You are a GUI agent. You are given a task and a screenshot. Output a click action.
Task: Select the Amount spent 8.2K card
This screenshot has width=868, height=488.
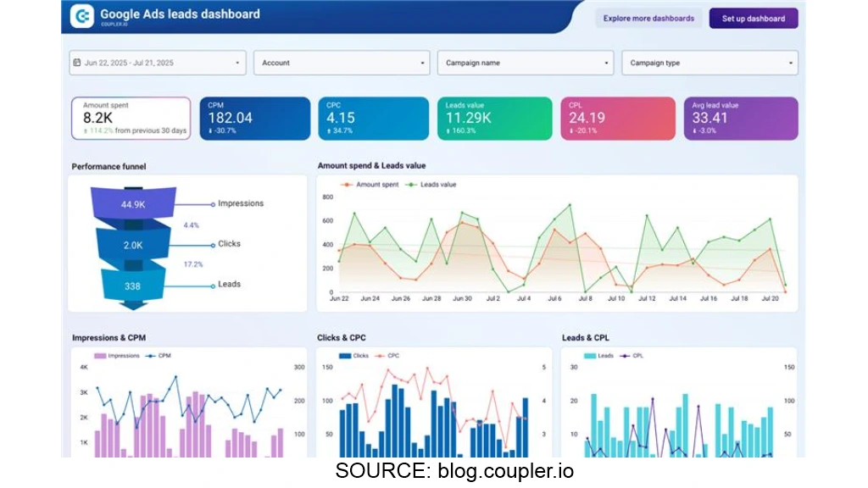coord(131,118)
